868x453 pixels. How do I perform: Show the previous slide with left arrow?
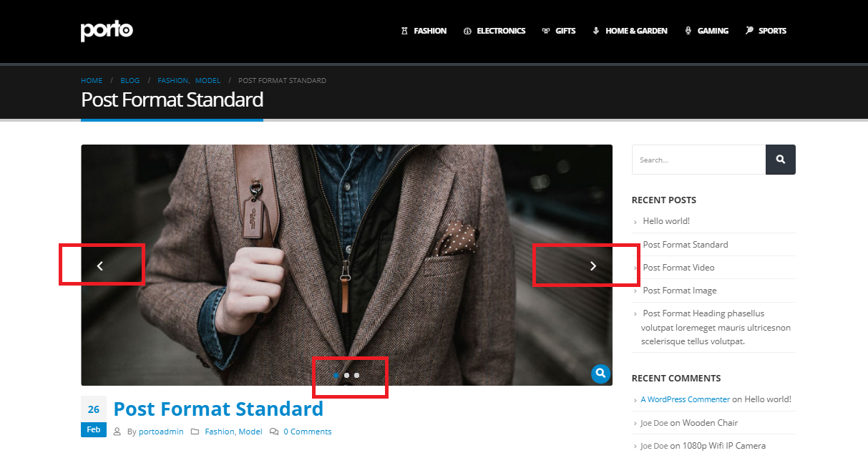coord(100,266)
